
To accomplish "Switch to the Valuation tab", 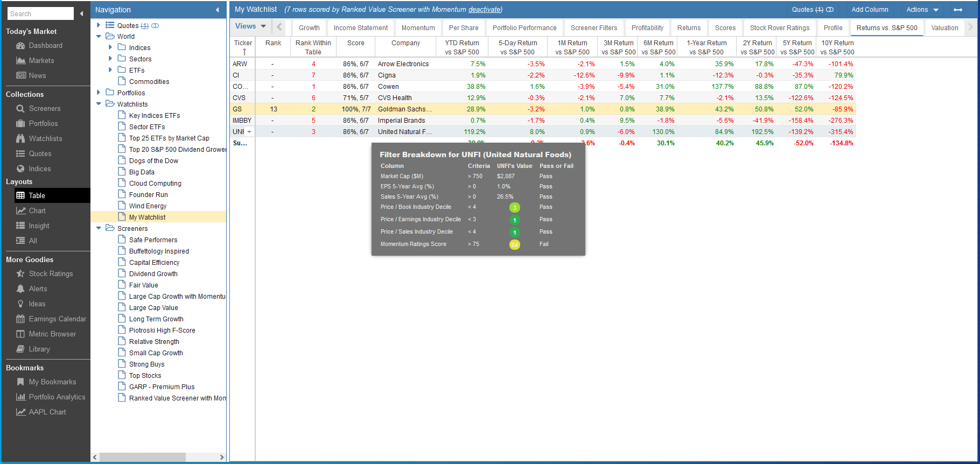I will pos(944,28).
